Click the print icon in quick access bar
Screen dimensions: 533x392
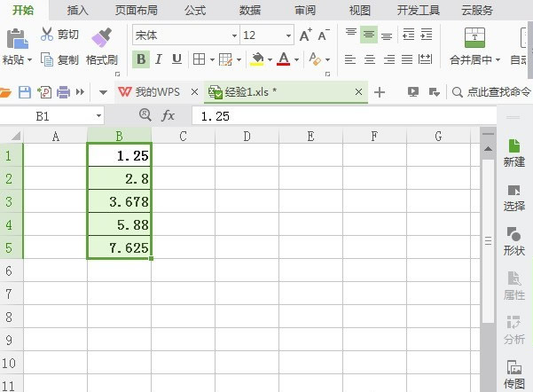61,92
